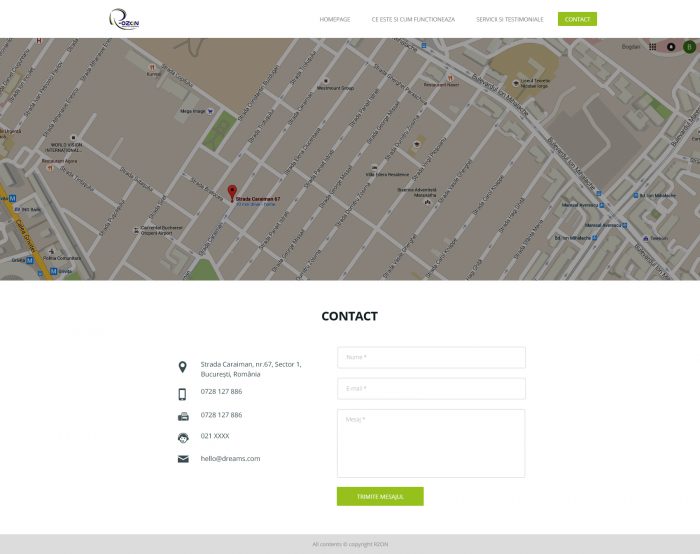Click the 021 XXXX phone number
Viewport: 700px width, 554px height.
click(x=215, y=436)
